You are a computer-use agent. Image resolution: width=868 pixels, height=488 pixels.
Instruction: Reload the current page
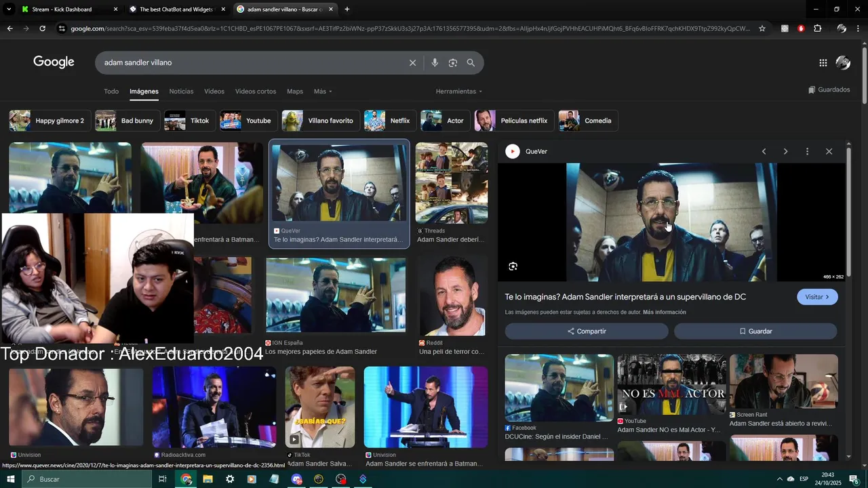tap(42, 28)
